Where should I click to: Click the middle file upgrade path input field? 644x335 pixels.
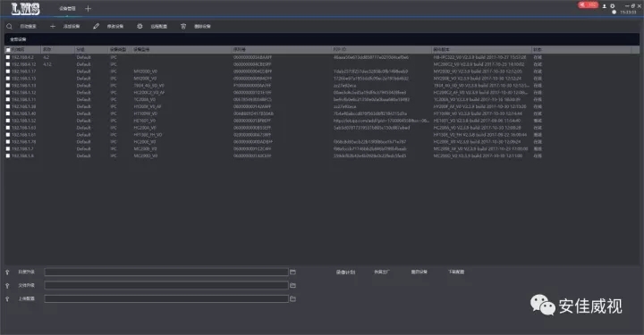coord(166,285)
